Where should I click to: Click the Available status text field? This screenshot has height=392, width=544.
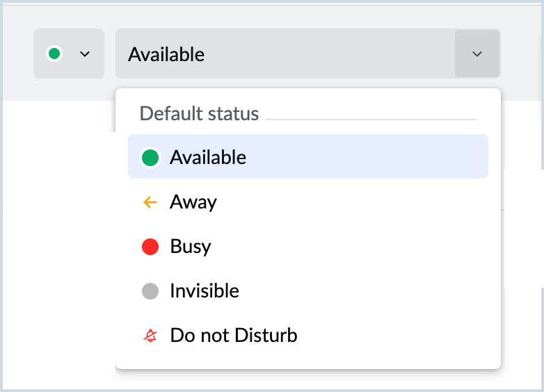[x=285, y=54]
